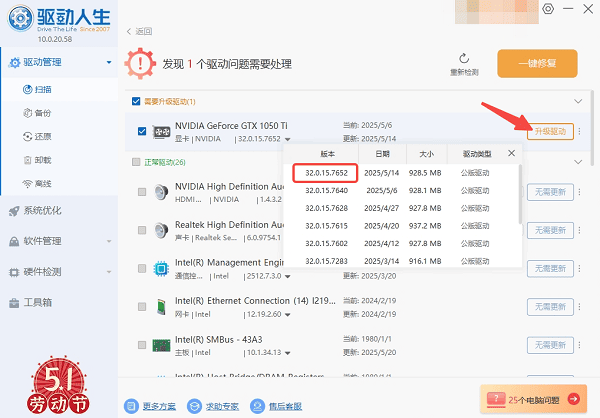This screenshot has height=418, width=600.
Task: Open more options for Realtek audio row
Action: (x=579, y=230)
